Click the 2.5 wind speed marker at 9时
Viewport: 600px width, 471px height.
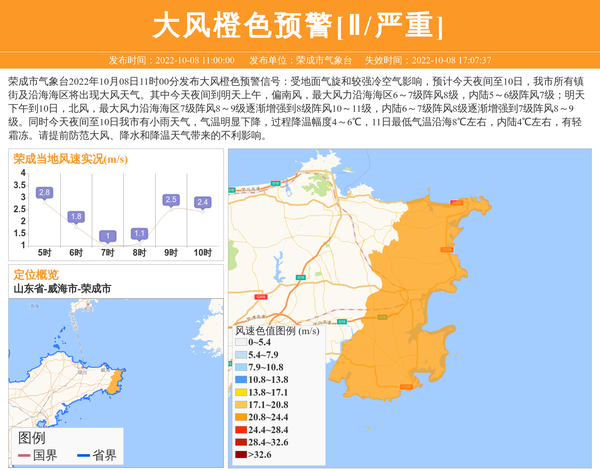(x=171, y=200)
